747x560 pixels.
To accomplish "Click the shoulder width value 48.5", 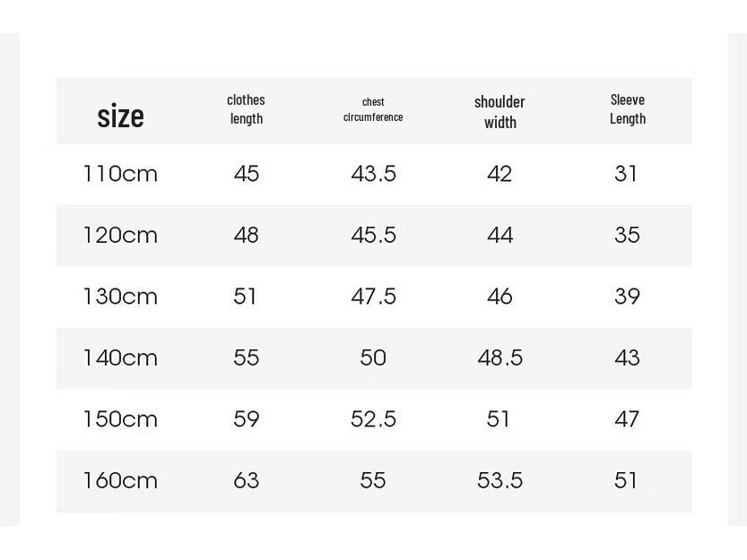I will tap(499, 358).
